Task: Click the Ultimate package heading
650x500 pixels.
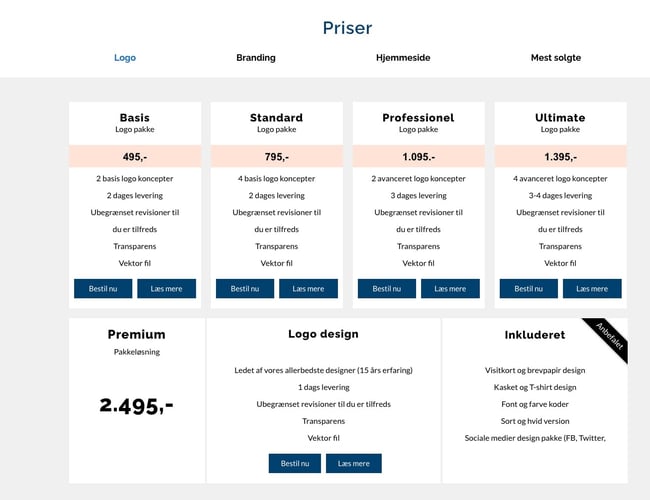Action: 560,118
